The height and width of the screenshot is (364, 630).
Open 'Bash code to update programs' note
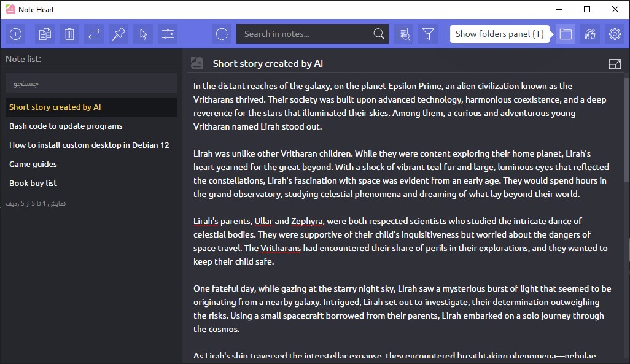pyautogui.click(x=66, y=126)
